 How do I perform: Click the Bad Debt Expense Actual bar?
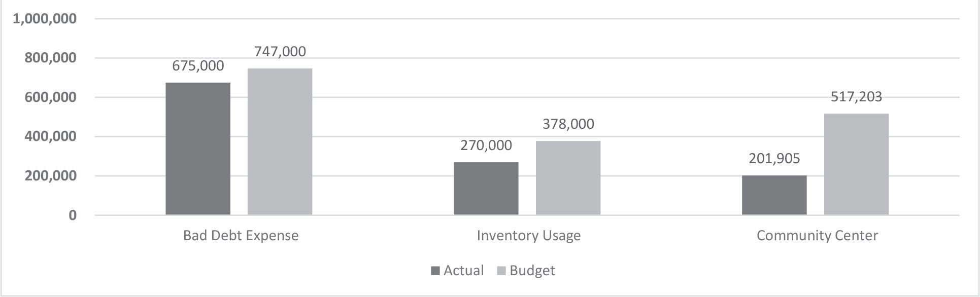point(198,149)
